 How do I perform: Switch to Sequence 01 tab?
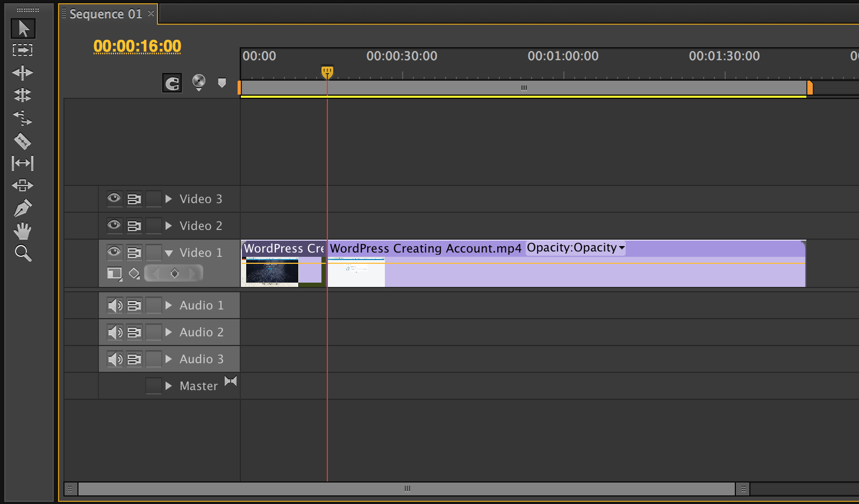[x=106, y=14]
